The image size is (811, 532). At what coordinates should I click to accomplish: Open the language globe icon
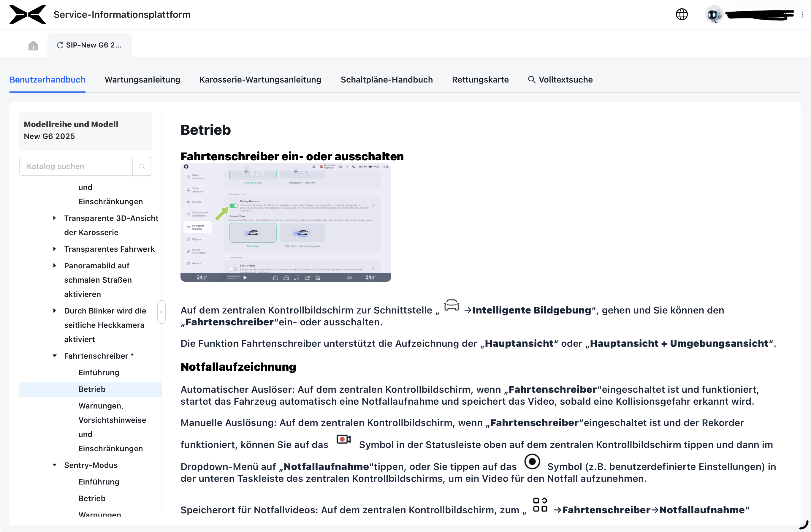pyautogui.click(x=682, y=14)
